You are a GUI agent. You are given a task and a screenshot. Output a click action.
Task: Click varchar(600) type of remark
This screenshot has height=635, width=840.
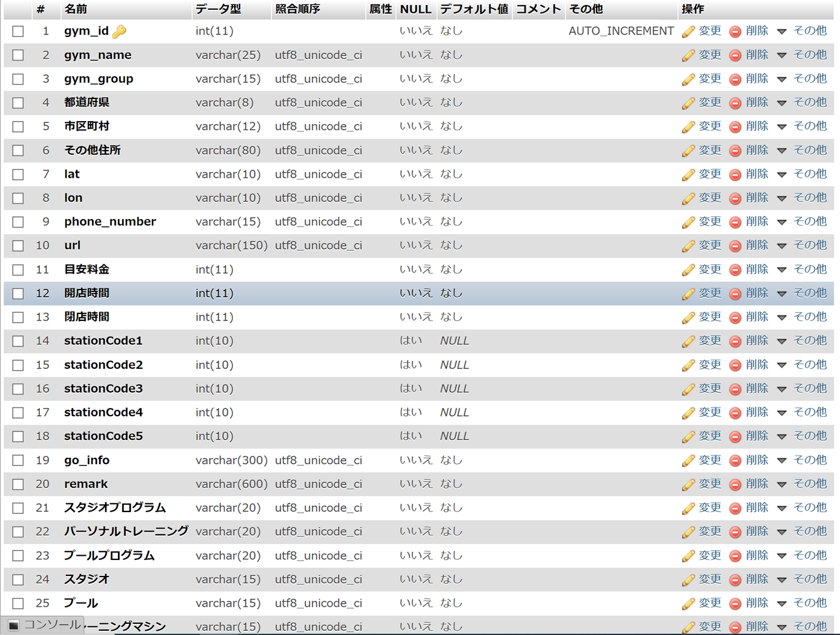point(232,484)
